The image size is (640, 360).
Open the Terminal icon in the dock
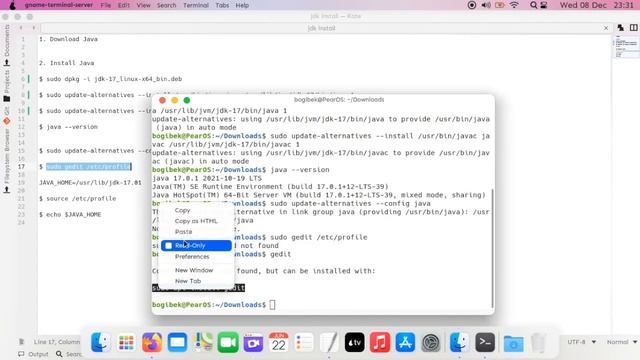[x=485, y=342]
